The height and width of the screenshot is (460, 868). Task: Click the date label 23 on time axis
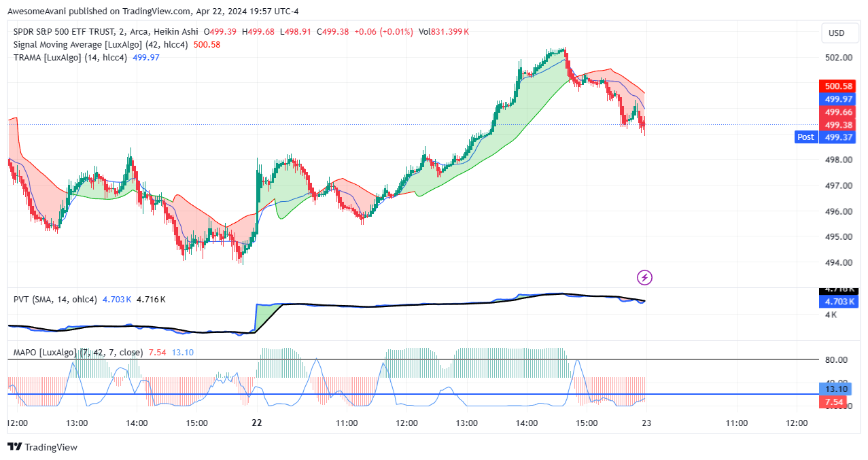point(646,423)
